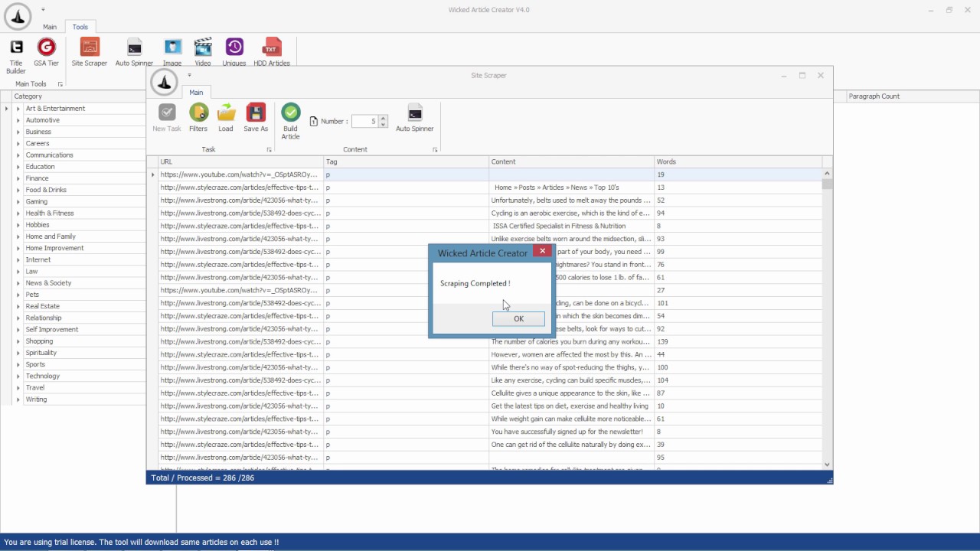
Task: Click the Site Scraper window logo button
Action: pyautogui.click(x=164, y=82)
